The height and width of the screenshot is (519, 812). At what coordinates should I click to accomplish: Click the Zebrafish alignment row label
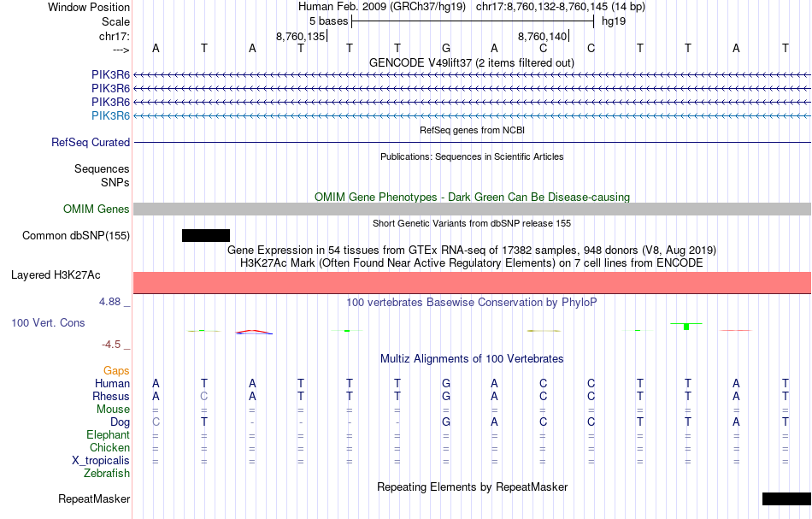pyautogui.click(x=107, y=474)
